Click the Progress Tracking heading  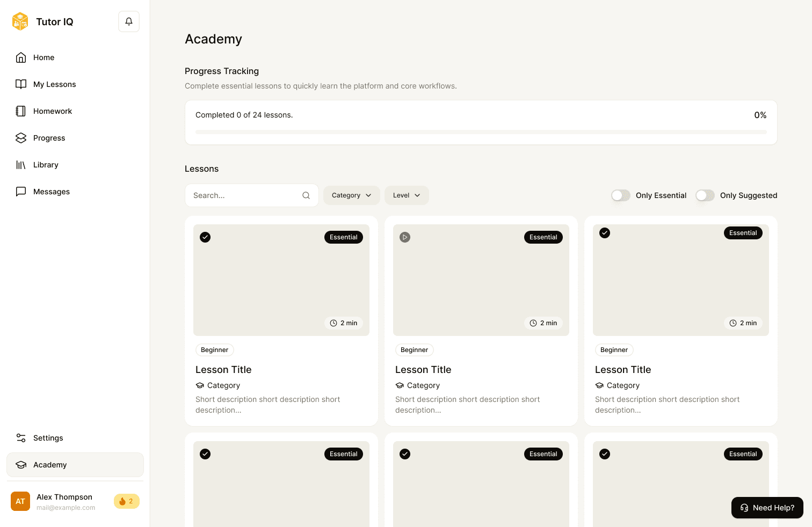(222, 71)
